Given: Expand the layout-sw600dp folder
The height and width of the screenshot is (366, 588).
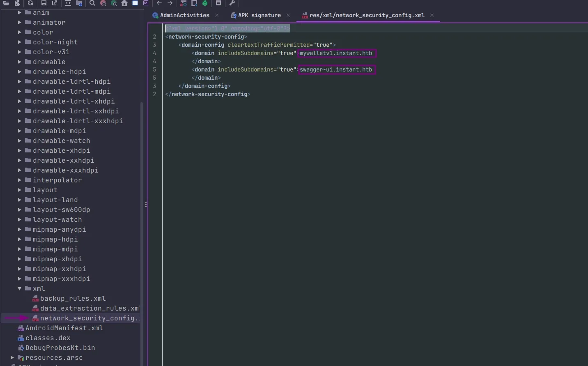Looking at the screenshot, I should coord(19,209).
